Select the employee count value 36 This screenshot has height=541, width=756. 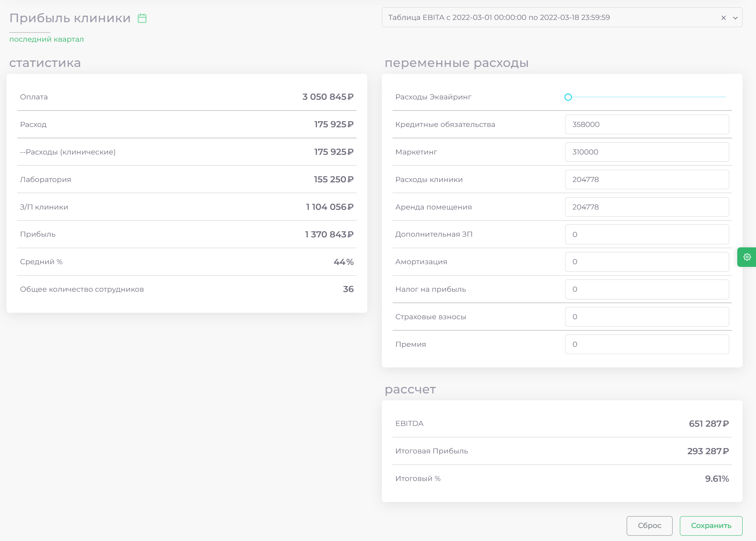[348, 289]
